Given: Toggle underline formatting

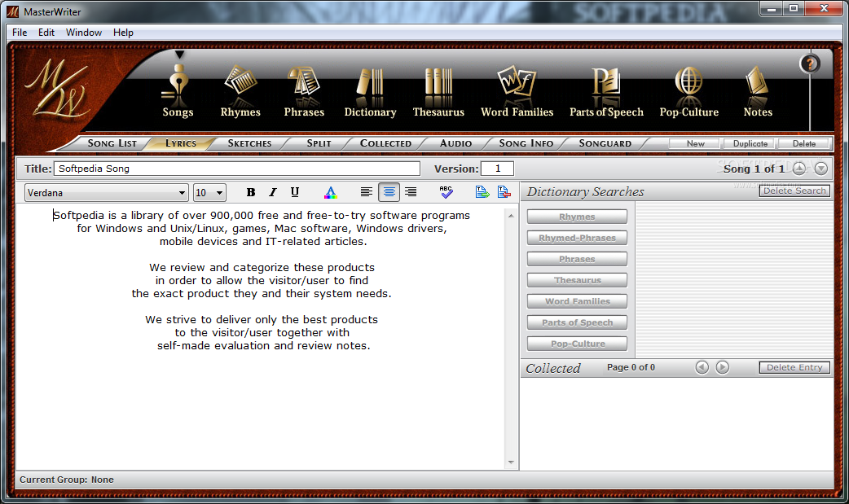Looking at the screenshot, I should [x=295, y=192].
